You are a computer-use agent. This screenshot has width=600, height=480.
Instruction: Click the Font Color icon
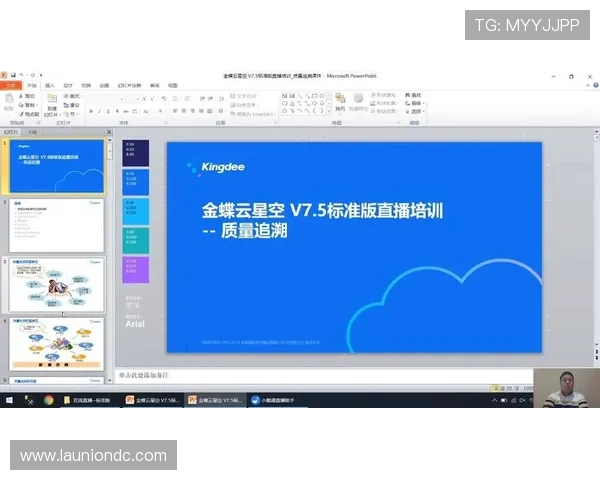tap(160, 111)
